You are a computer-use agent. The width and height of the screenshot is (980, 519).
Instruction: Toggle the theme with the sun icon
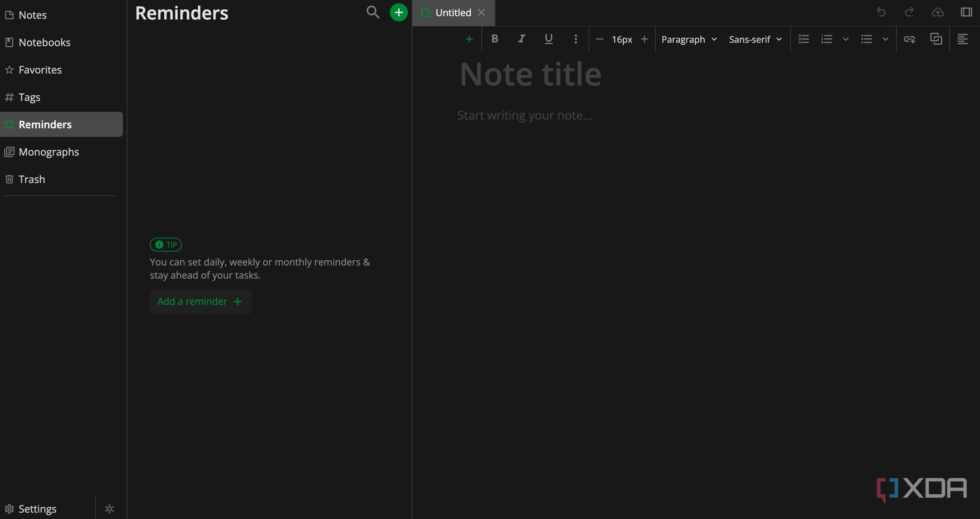(x=109, y=509)
